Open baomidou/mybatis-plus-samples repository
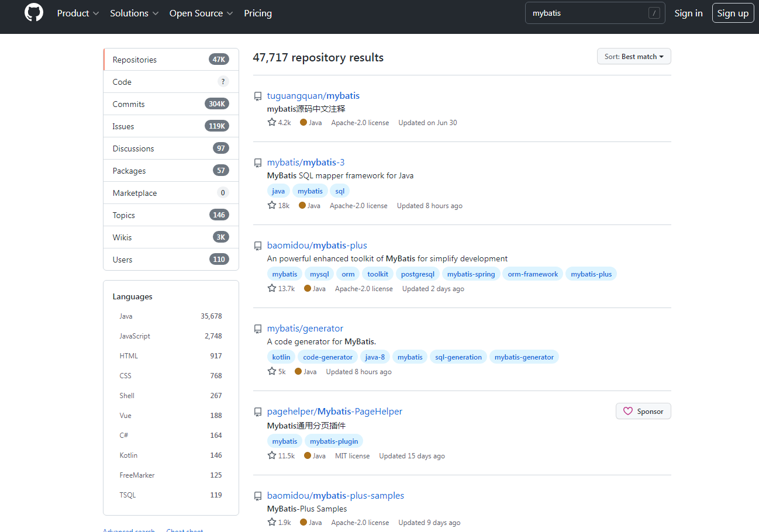 (336, 496)
